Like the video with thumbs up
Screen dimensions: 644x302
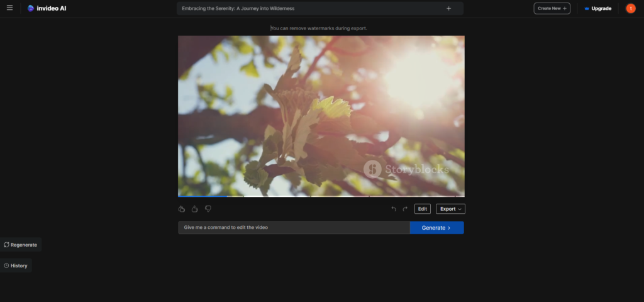click(x=195, y=209)
